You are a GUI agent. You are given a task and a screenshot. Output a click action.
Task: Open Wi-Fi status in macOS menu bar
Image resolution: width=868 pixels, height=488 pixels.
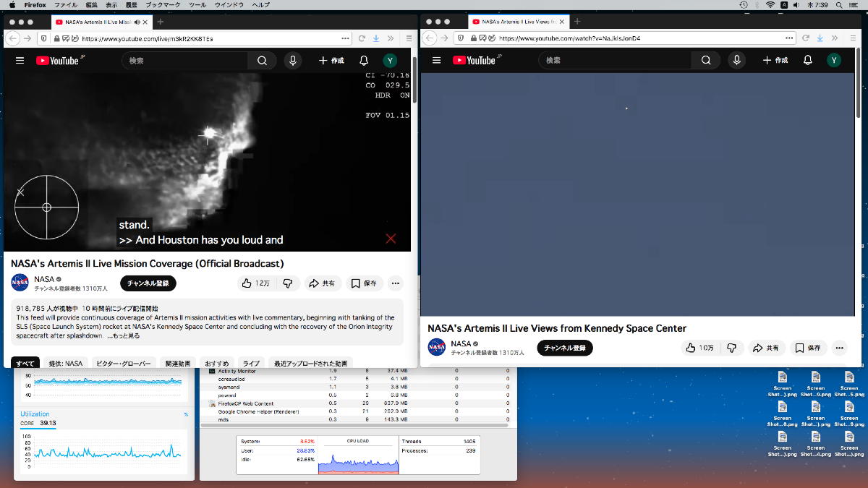point(770,5)
